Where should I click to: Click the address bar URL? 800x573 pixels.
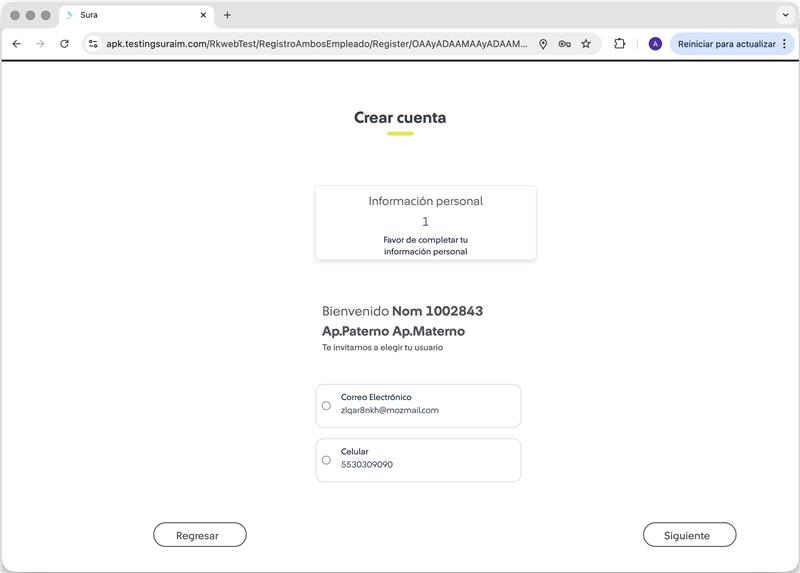coord(315,44)
